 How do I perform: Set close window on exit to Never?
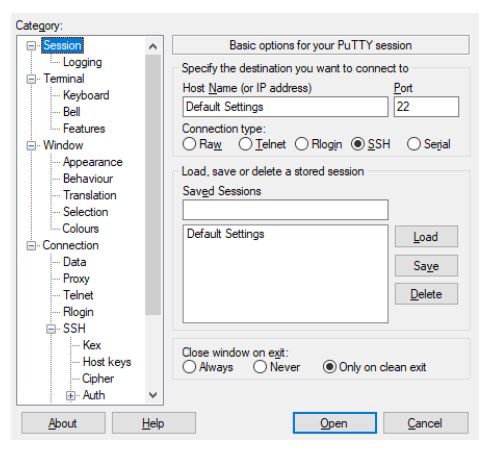[260, 367]
